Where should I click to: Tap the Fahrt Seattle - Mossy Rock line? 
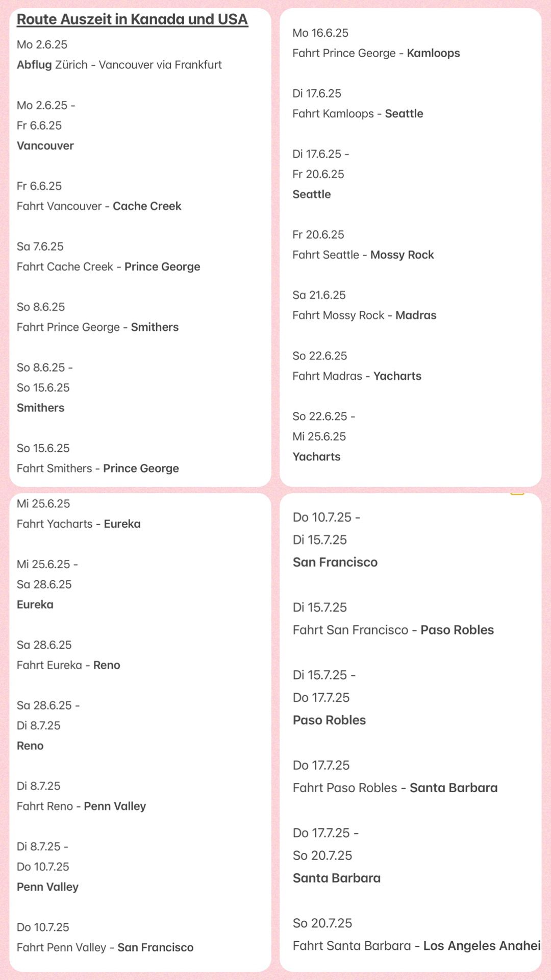tap(363, 255)
